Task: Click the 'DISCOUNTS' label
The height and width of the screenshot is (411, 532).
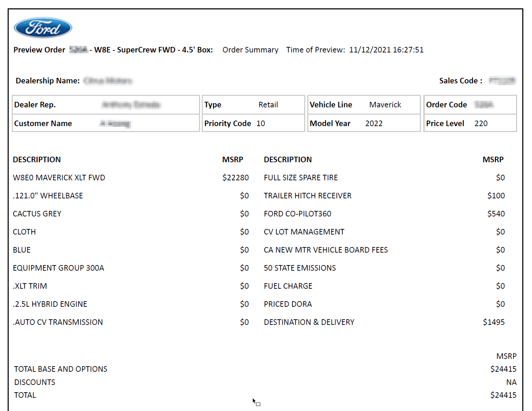Action: (x=35, y=383)
